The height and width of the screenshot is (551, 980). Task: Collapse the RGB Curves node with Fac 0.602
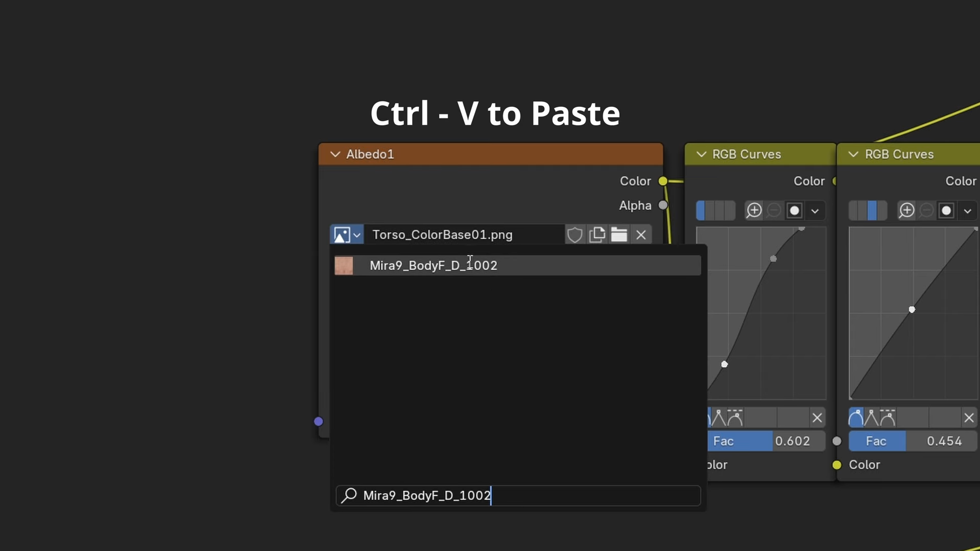click(701, 154)
